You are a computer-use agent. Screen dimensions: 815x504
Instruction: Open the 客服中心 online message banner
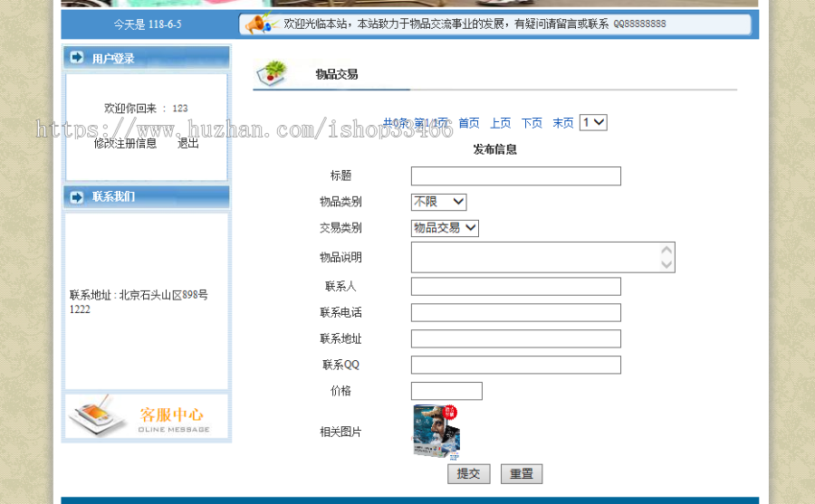click(x=147, y=417)
